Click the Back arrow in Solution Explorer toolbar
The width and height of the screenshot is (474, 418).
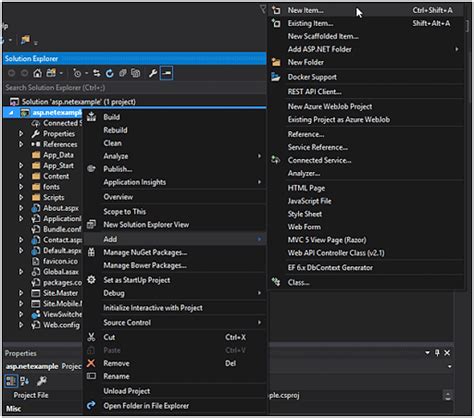tap(12, 73)
